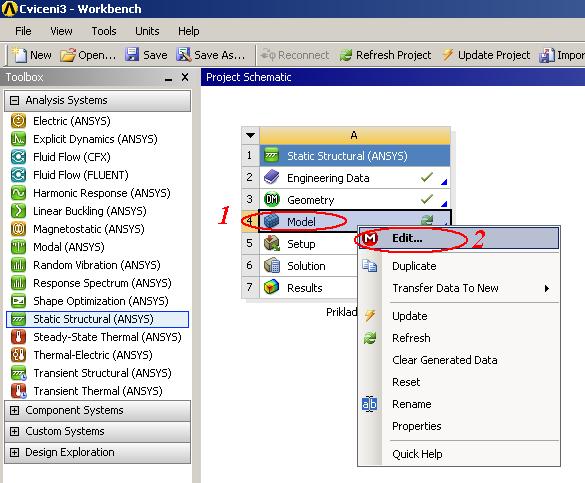Screen dimensions: 585x483
Task: Click the Geometry DM icon in system A
Action: coord(272,199)
